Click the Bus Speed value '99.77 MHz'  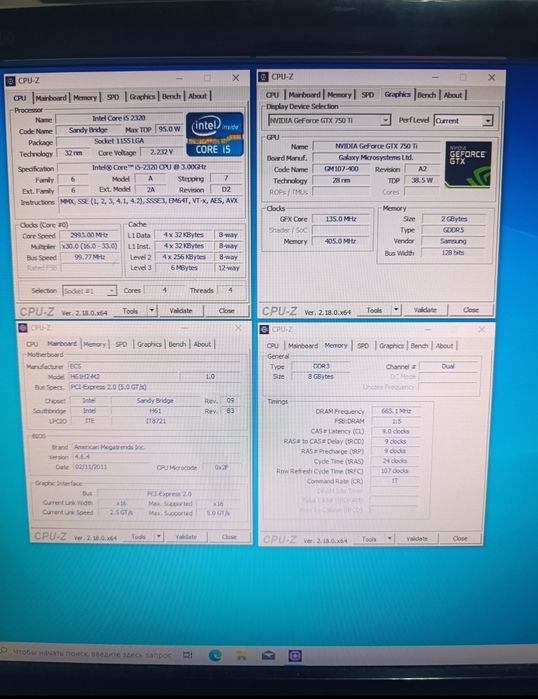[x=89, y=257]
